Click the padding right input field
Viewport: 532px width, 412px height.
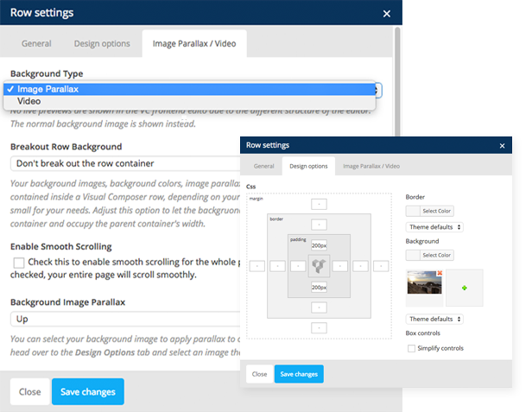click(340, 266)
